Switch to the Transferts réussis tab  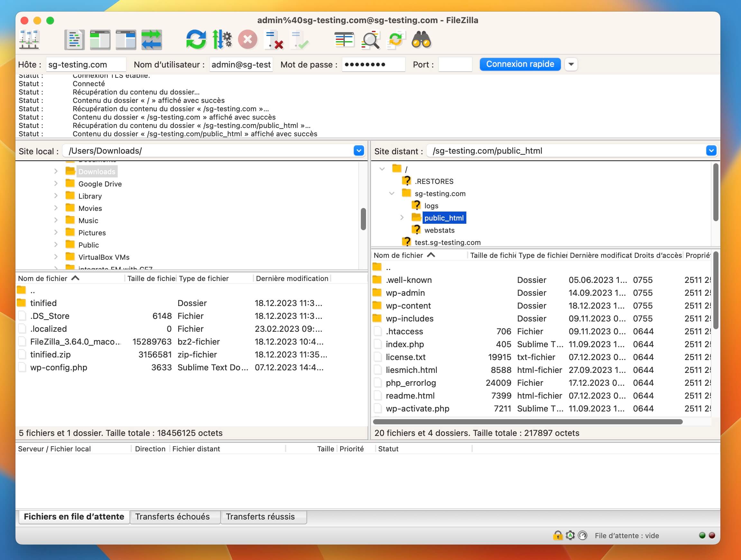point(260,517)
